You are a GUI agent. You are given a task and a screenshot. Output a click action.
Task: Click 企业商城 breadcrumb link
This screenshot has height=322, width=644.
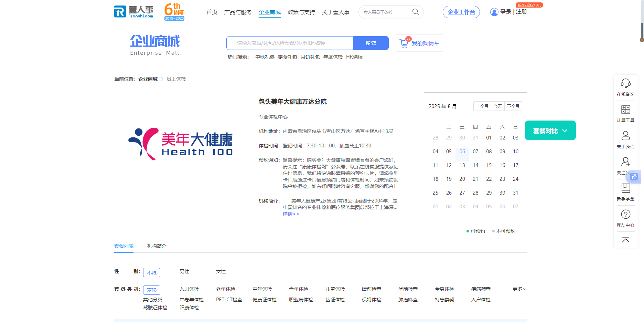pyautogui.click(x=148, y=79)
